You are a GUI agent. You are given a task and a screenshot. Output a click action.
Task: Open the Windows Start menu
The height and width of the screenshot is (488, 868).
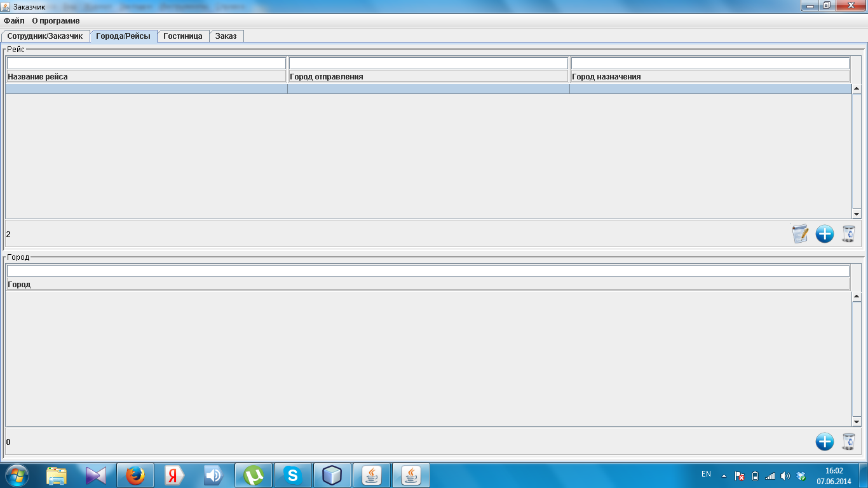[17, 475]
